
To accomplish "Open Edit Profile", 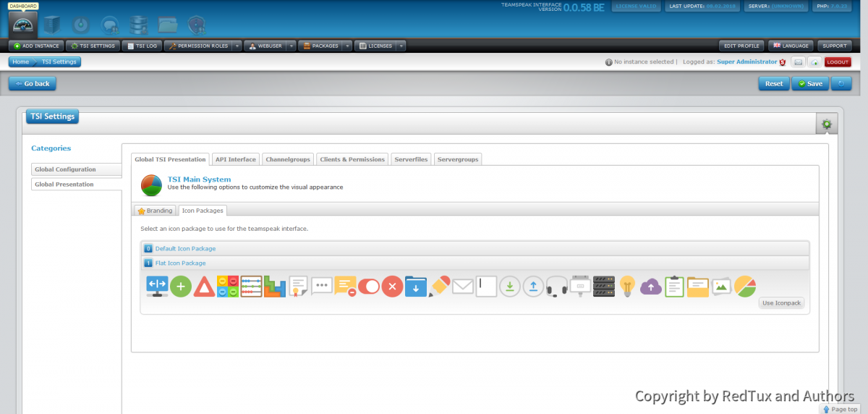I will (x=741, y=46).
